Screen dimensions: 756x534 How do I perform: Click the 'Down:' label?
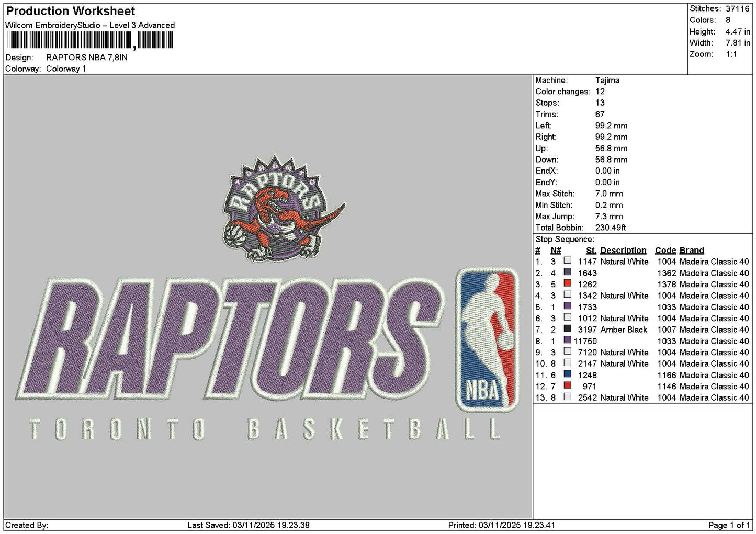547,160
